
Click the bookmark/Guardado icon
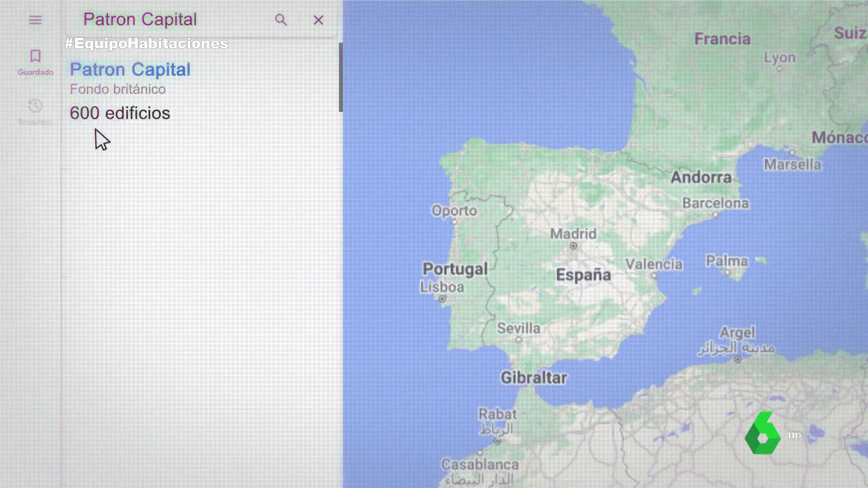pos(35,57)
